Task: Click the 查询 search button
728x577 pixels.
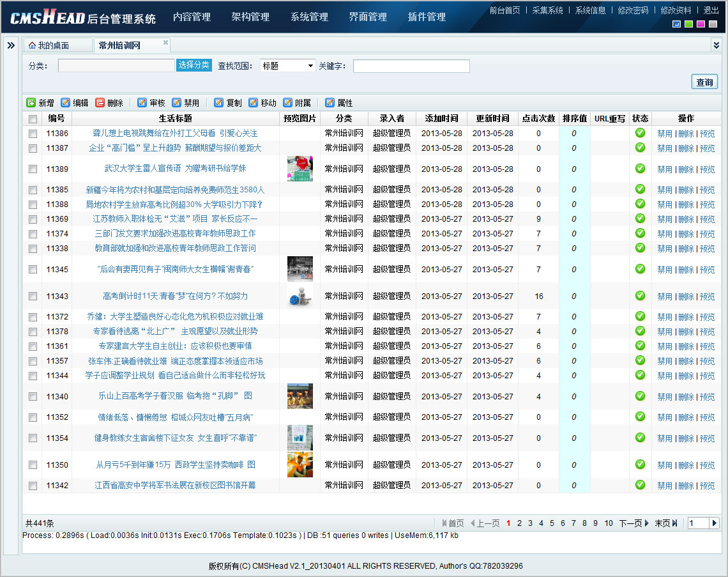Action: 704,82
